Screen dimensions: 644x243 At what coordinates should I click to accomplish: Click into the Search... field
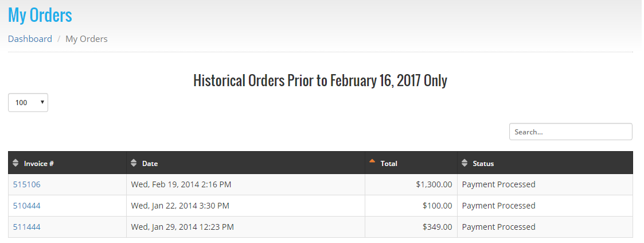click(x=571, y=132)
